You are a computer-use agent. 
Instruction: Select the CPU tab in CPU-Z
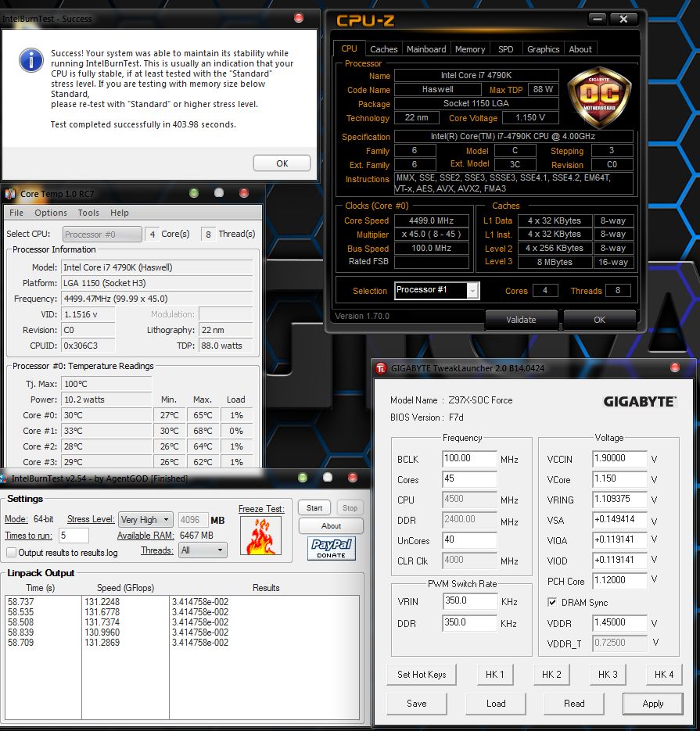click(x=349, y=48)
